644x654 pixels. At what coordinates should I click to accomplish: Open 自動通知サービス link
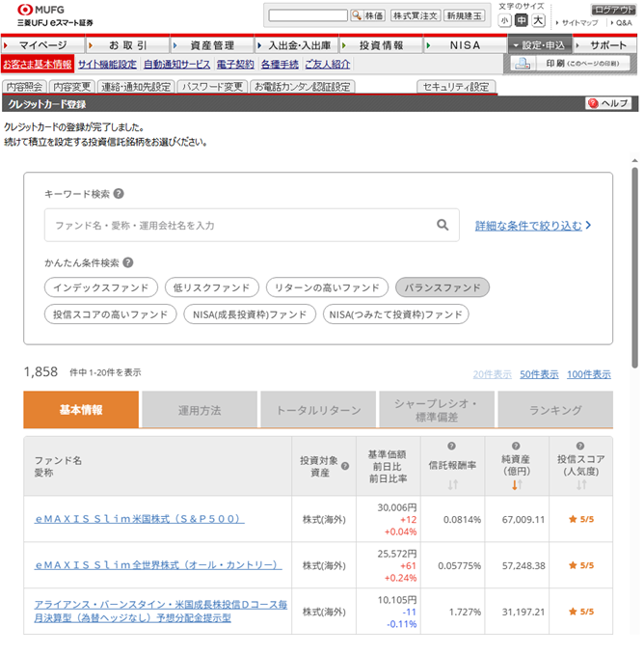coord(176,65)
